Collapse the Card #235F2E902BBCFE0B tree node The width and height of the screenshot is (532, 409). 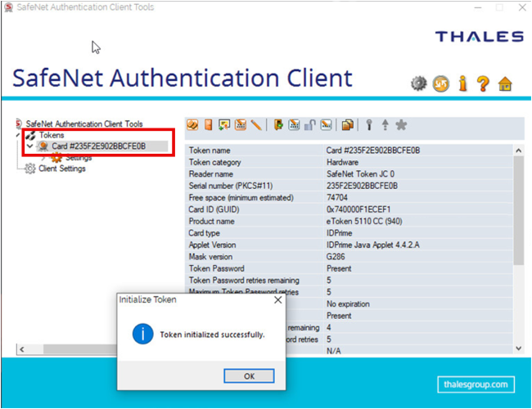(x=29, y=146)
